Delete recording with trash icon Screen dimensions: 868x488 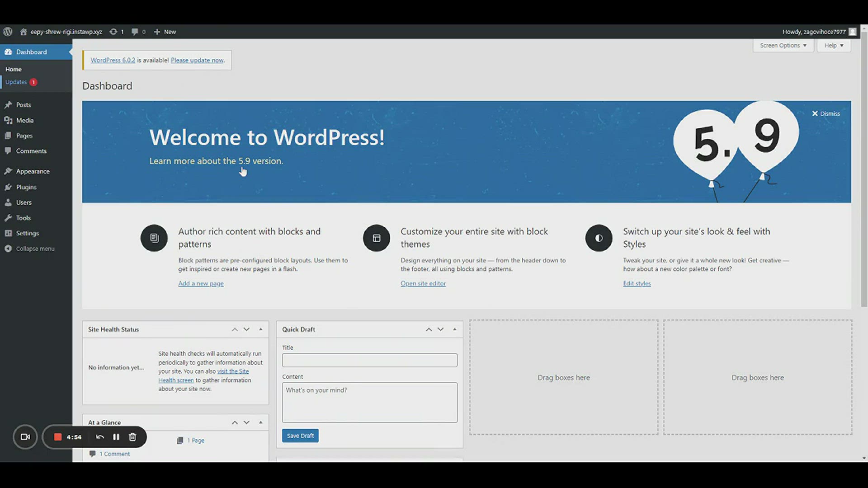point(132,437)
